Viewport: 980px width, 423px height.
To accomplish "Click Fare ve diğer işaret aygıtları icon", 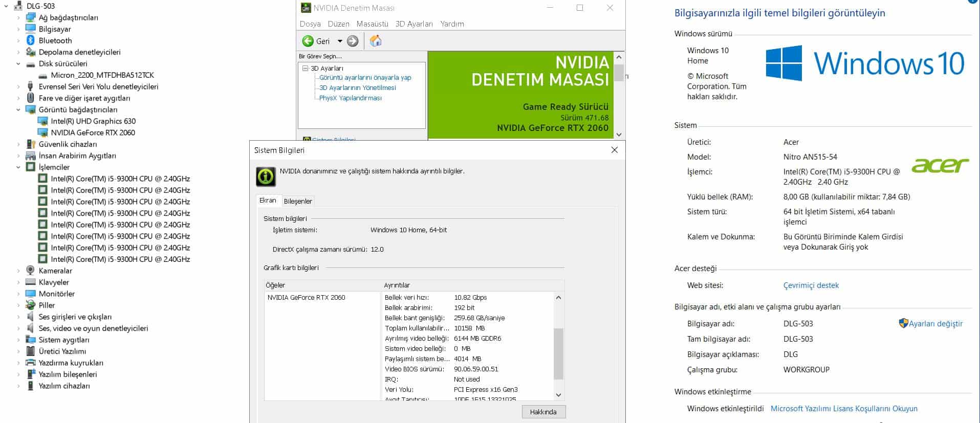I will click(30, 98).
